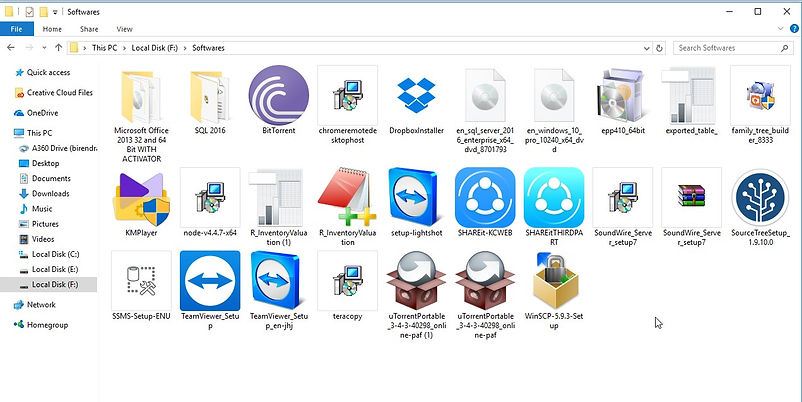Select the exported_table_ spreadsheet file

[x=691, y=95]
